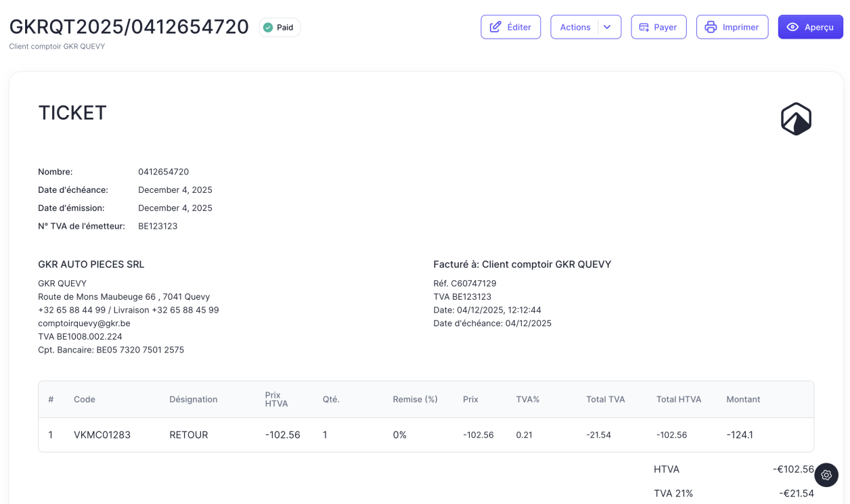Click the comptoirquevy@gkr.be email address
This screenshot has width=850, height=504.
84,323
